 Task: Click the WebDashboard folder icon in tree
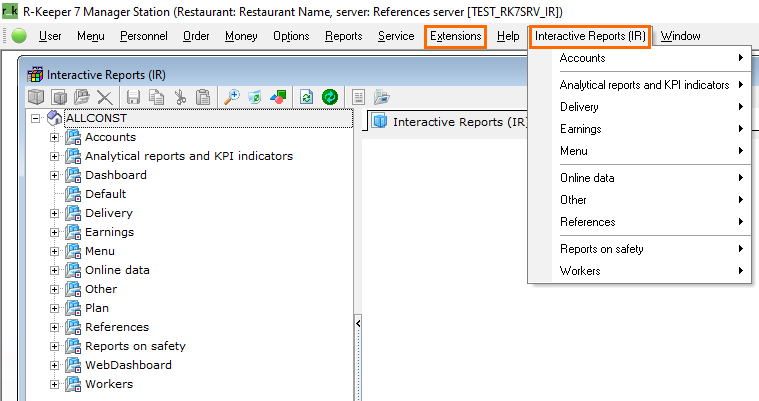73,365
